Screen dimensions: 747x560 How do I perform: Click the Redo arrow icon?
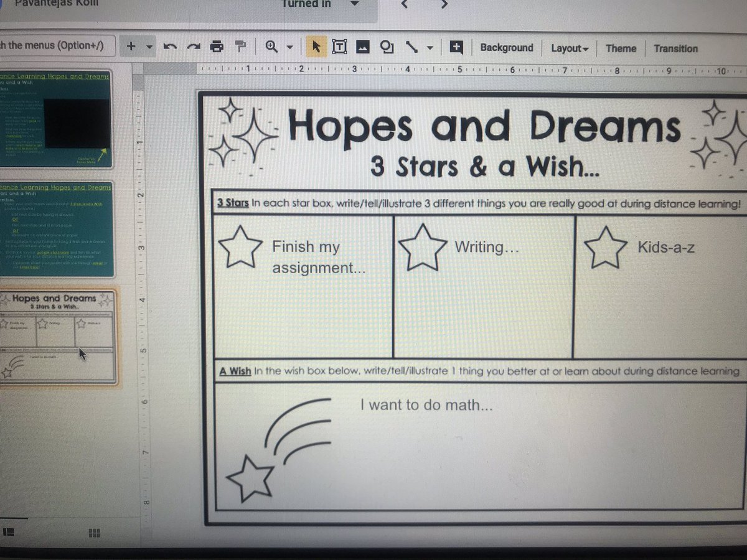pos(193,47)
